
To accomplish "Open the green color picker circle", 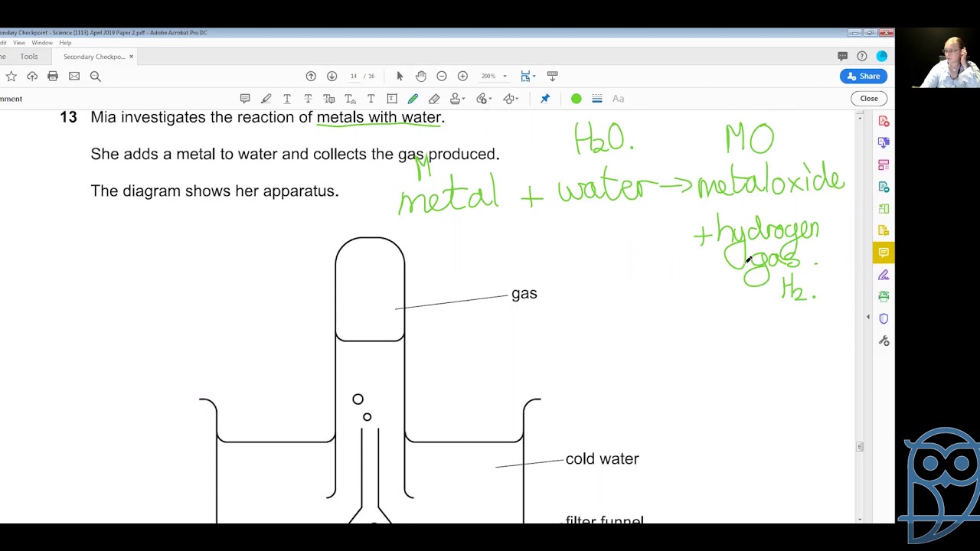I will [576, 99].
